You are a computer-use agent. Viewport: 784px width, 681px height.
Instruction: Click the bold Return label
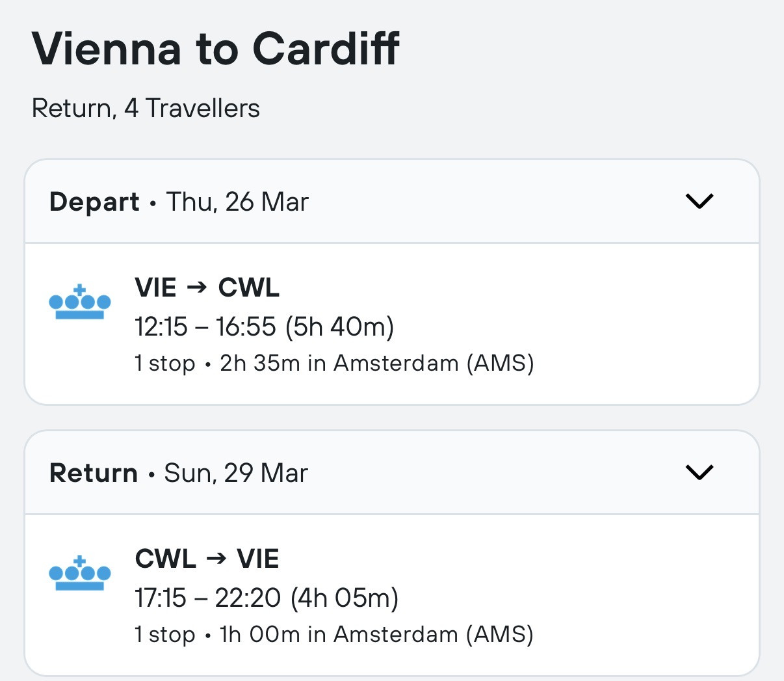tap(94, 473)
